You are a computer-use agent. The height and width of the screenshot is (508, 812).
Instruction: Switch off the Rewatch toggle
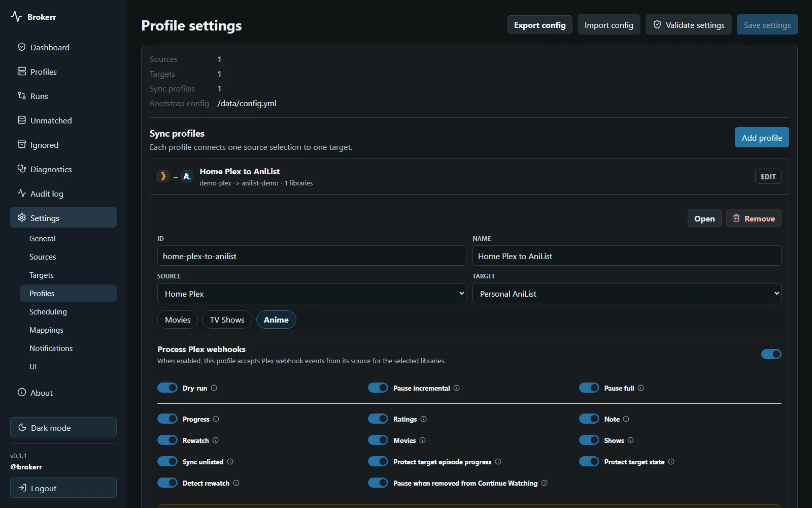(167, 440)
